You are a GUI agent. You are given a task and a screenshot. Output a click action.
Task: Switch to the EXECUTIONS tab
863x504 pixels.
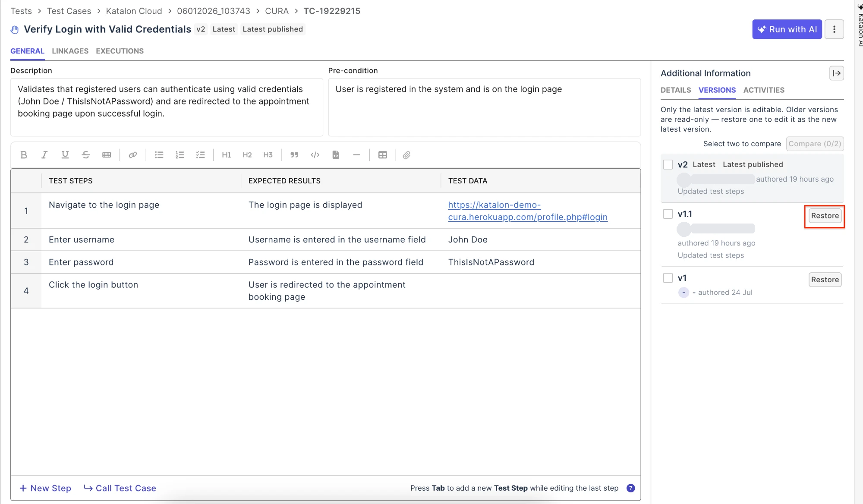click(x=120, y=51)
